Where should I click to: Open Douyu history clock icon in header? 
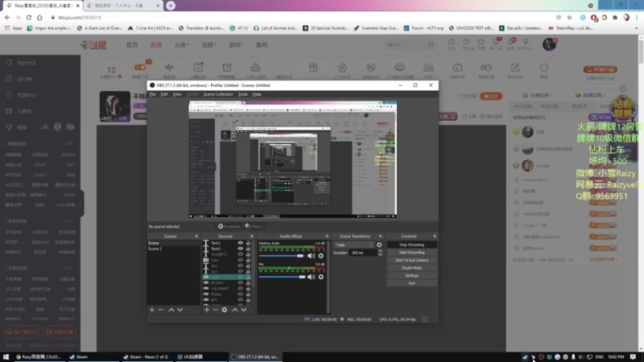(x=452, y=43)
